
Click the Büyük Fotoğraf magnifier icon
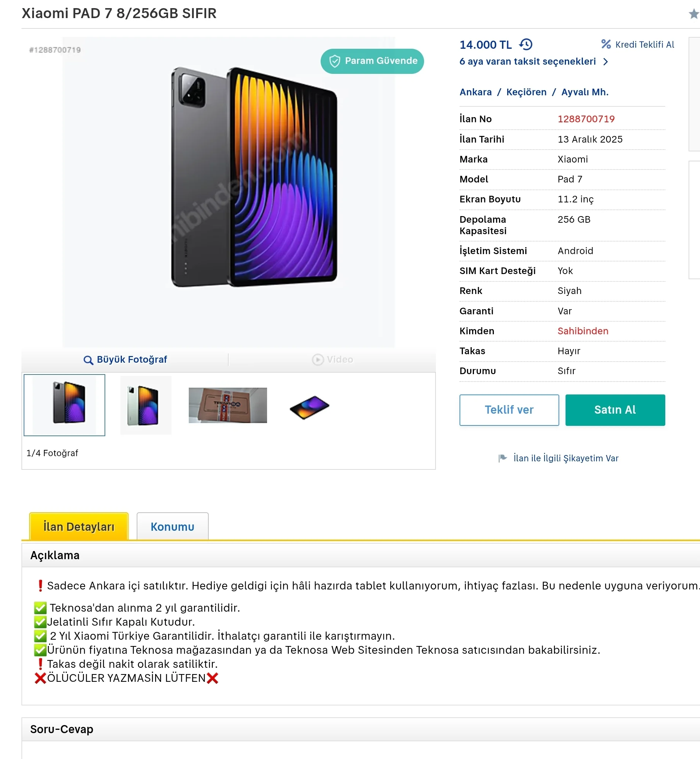click(88, 360)
